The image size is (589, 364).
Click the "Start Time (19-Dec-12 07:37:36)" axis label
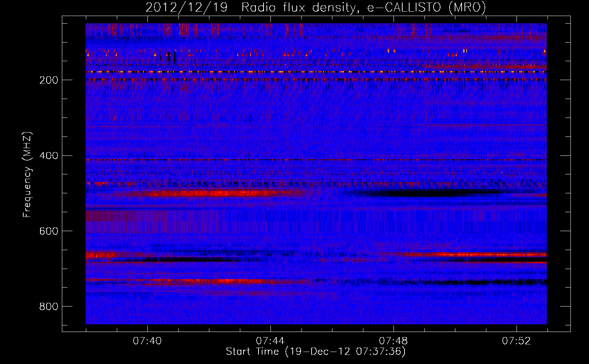(x=316, y=351)
